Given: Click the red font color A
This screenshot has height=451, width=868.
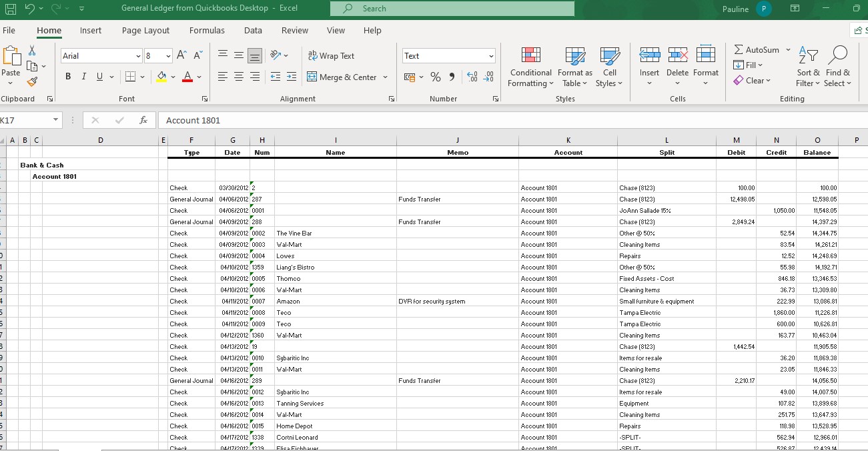Looking at the screenshot, I should click(x=187, y=77).
